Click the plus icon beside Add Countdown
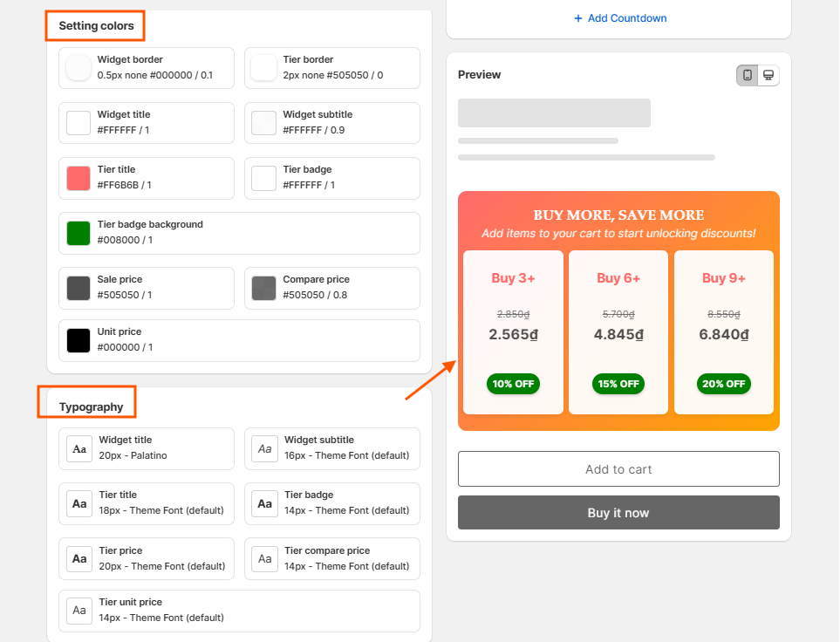 coord(578,18)
